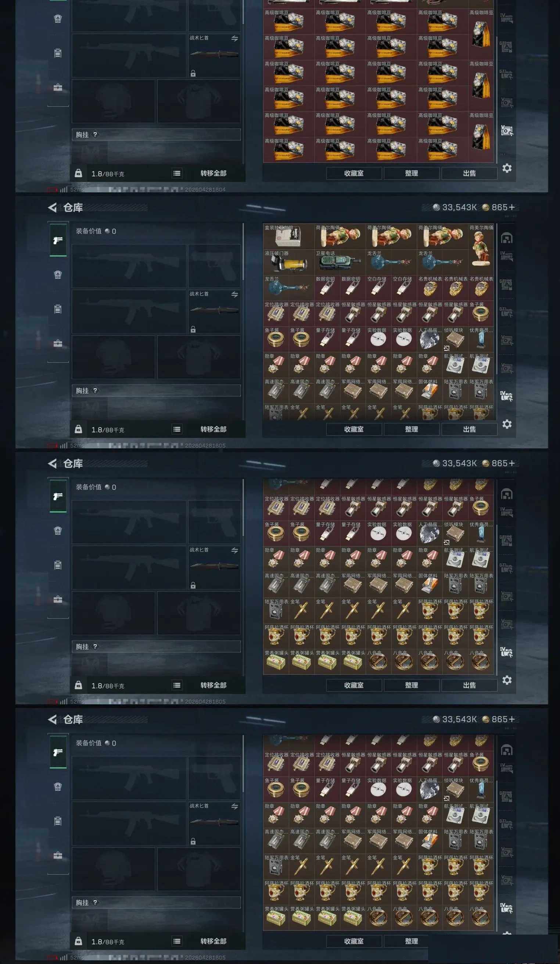Click the 数据密钥 item next to 龙舌兰
This screenshot has height=964, width=560.
point(327,288)
